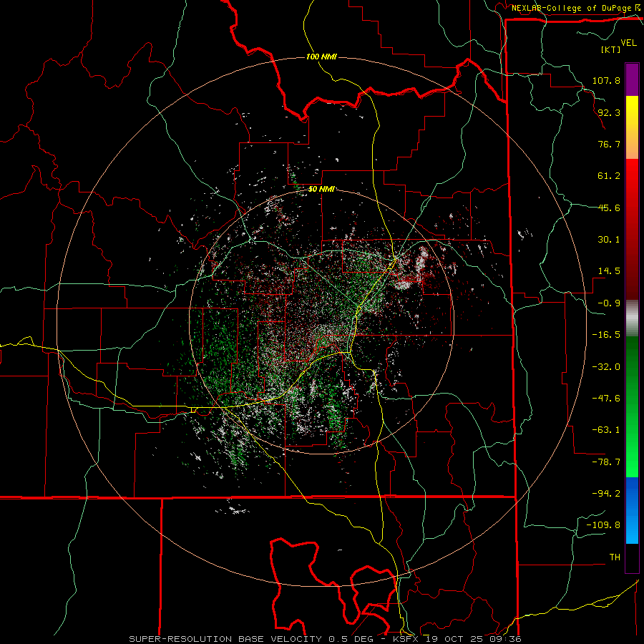Image resolution: width=644 pixels, height=644 pixels.
Task: Click the -16.5 legend value
Action: click(x=606, y=335)
